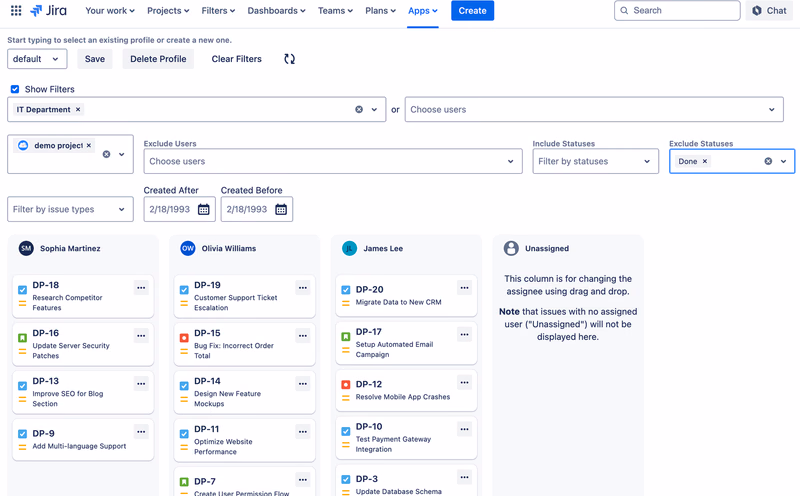Clear the project selection field
The width and height of the screenshot is (800, 496).
(106, 154)
